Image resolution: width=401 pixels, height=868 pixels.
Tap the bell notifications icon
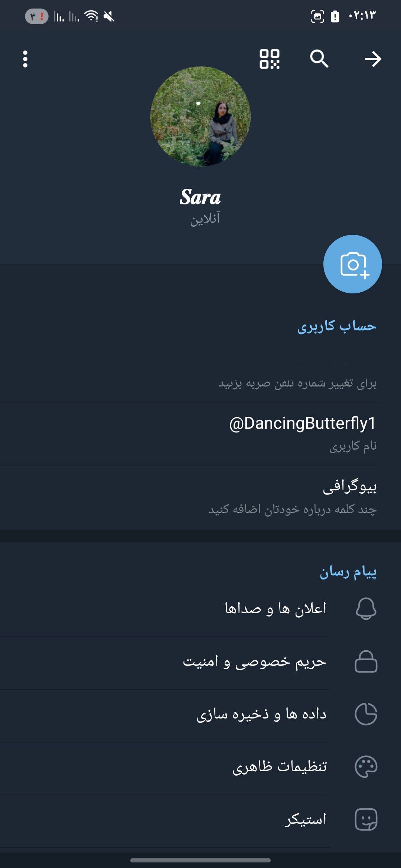[366, 608]
